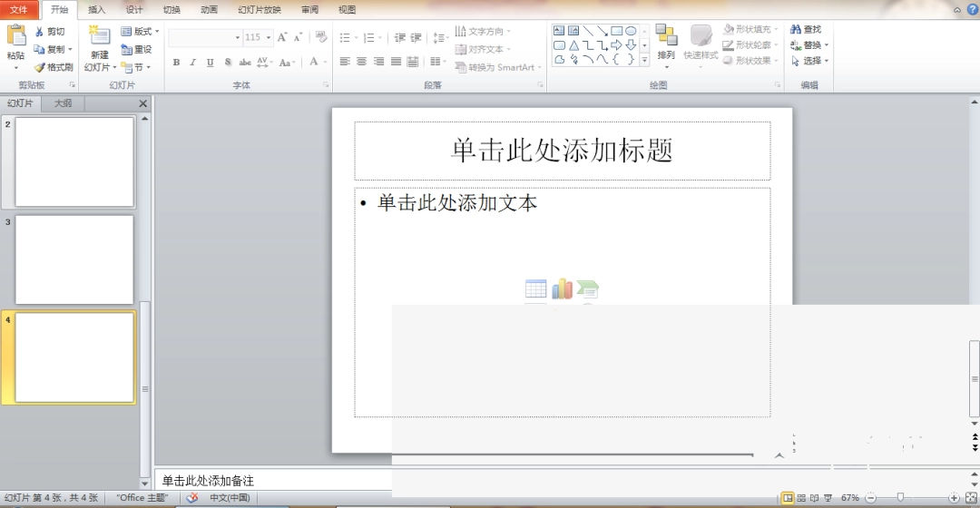Select slide 3 thumbnail
Screen dimensions: 980x508
coord(74,259)
